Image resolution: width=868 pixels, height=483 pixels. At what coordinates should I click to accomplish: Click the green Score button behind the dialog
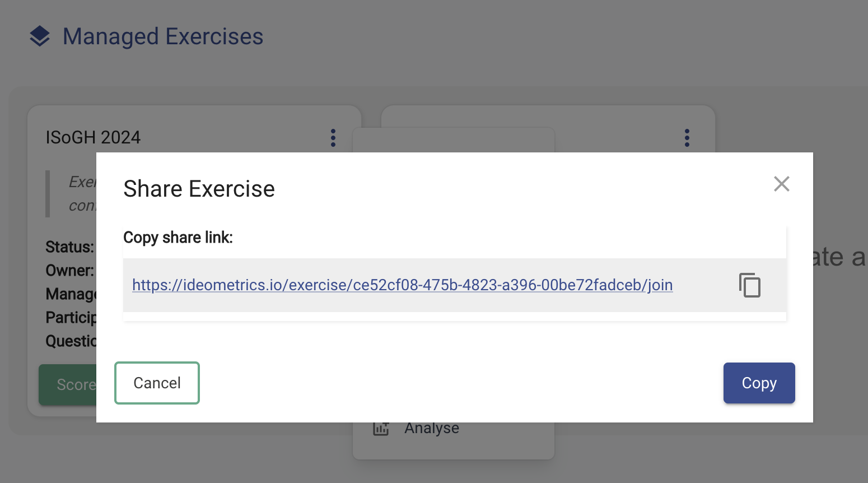click(x=68, y=384)
